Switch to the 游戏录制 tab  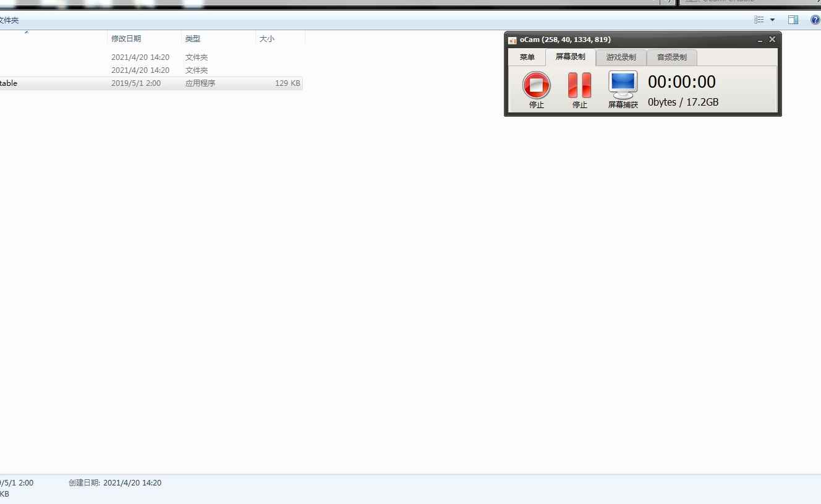pyautogui.click(x=621, y=57)
